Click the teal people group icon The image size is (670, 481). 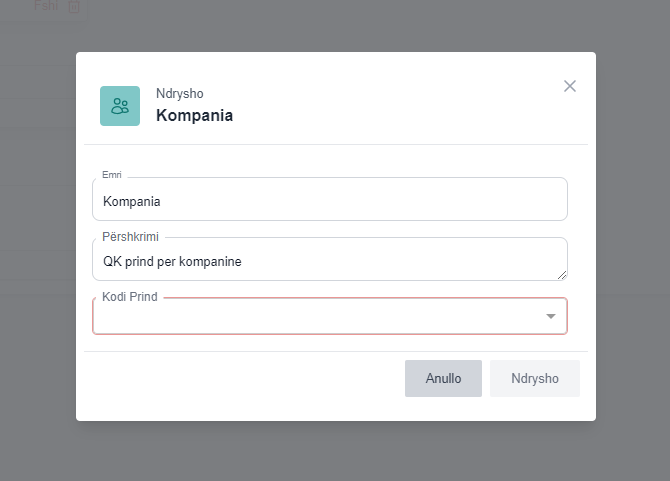(x=120, y=106)
